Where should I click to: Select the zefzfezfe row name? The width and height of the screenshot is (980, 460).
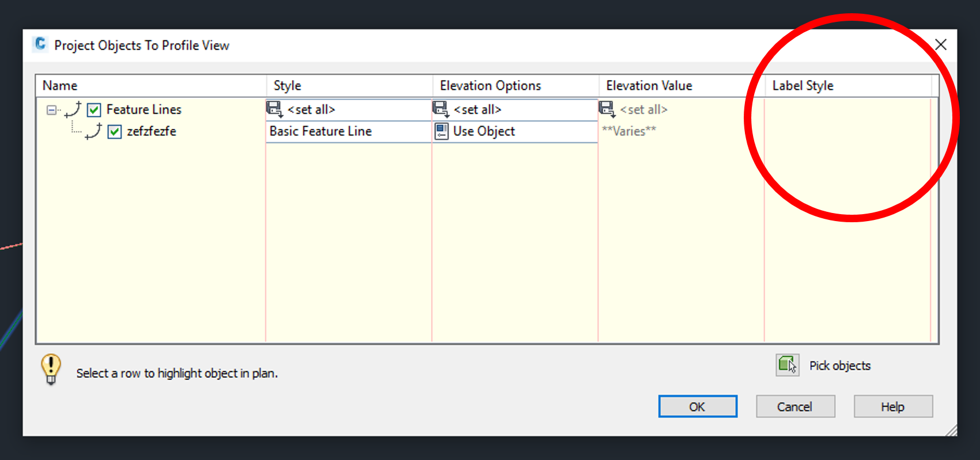pos(152,131)
